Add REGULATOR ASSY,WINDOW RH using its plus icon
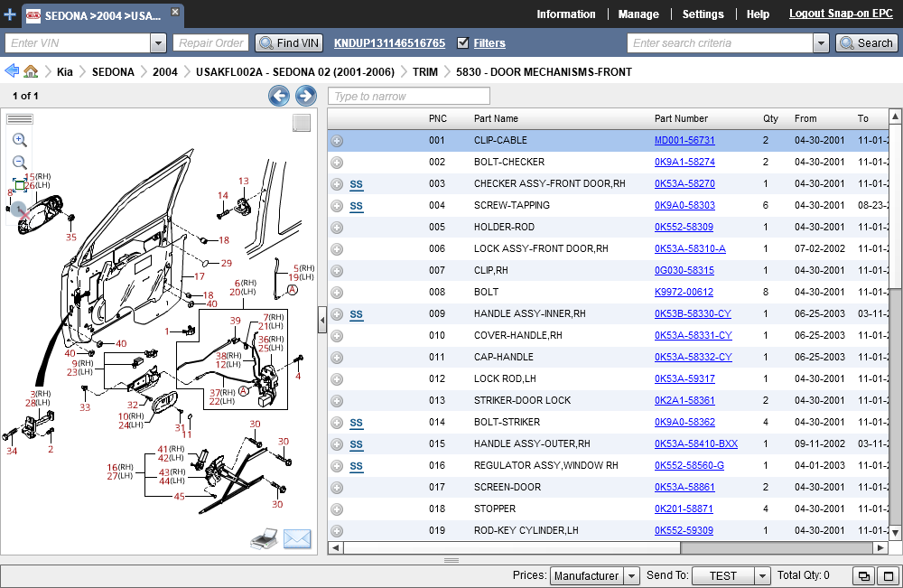Image resolution: width=903 pixels, height=588 pixels. [337, 466]
